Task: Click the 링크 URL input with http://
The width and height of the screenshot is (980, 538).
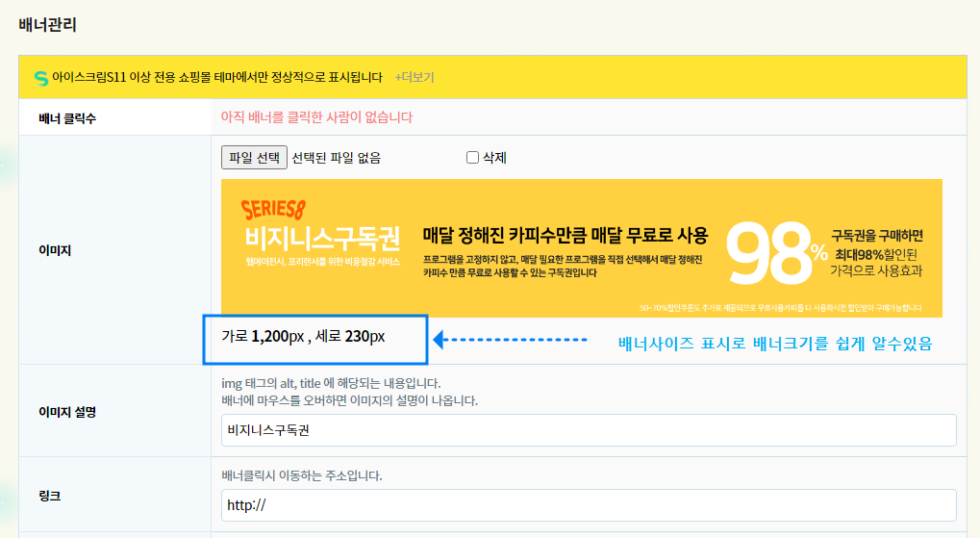Action: 588,504
